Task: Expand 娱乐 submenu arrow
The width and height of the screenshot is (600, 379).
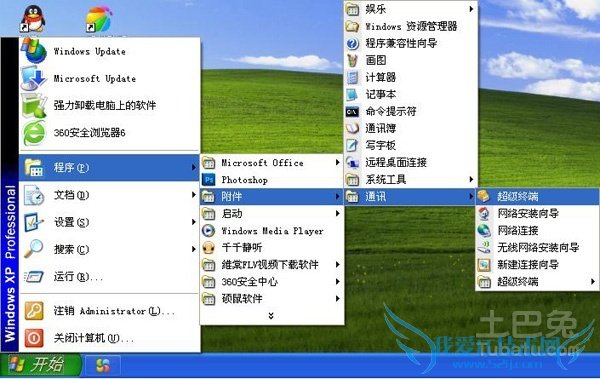Action: point(471,9)
